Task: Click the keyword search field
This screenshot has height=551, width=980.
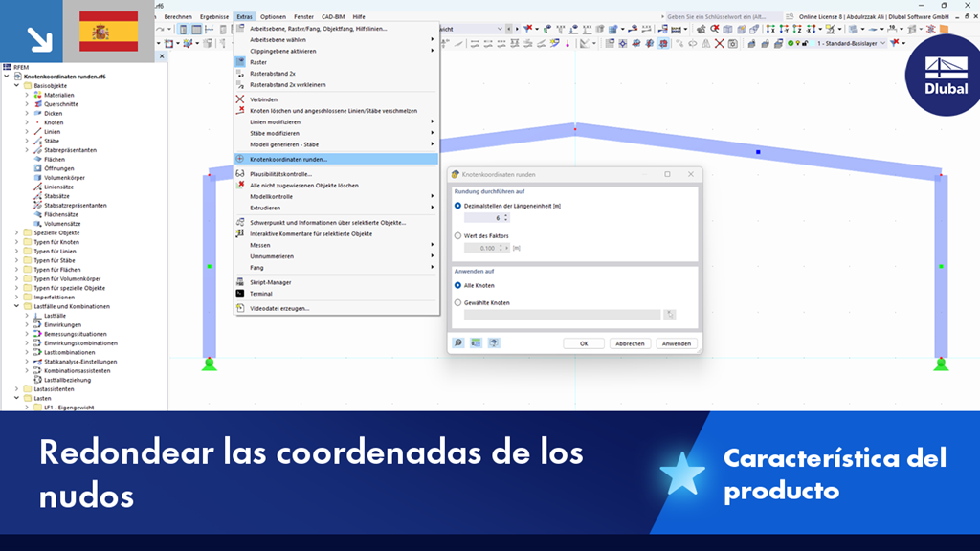Action: (724, 17)
